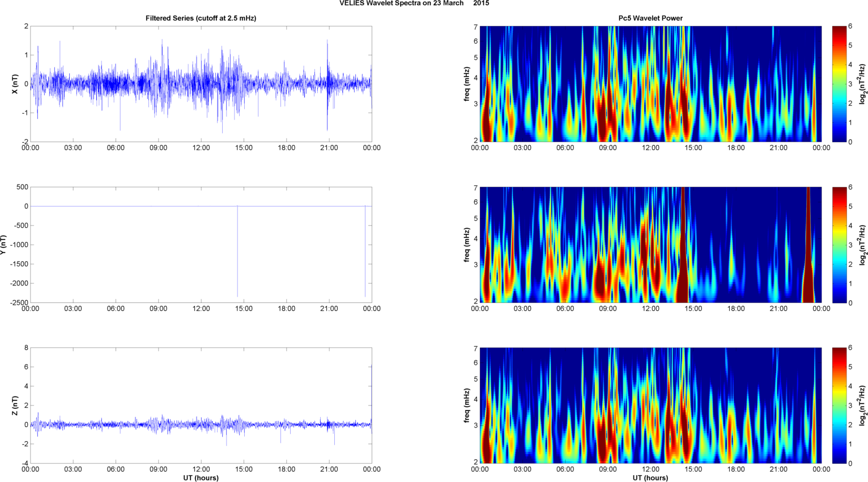Click the middle Pc5 wavelet spectrogram for Y
The height and width of the screenshot is (482, 868).
tap(650, 245)
